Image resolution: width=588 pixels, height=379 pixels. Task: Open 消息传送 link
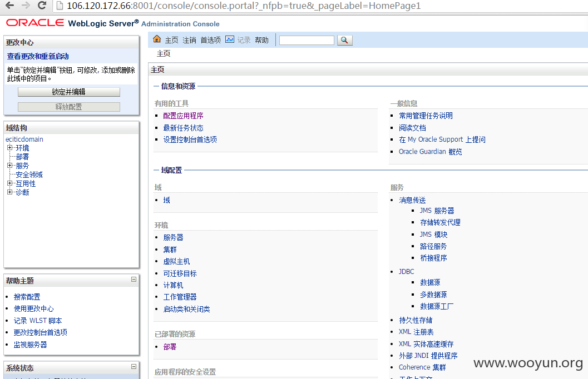pos(412,200)
